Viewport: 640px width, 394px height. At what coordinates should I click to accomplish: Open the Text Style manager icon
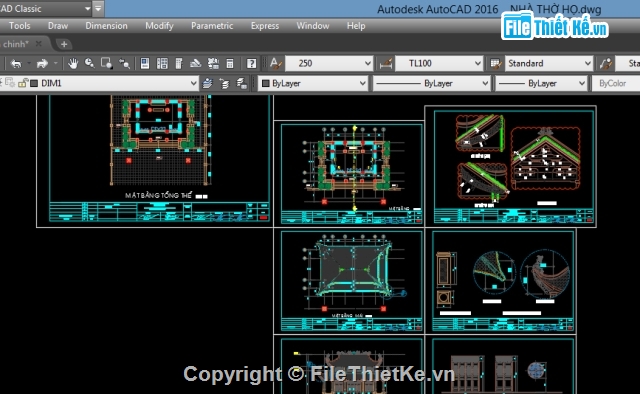click(276, 63)
